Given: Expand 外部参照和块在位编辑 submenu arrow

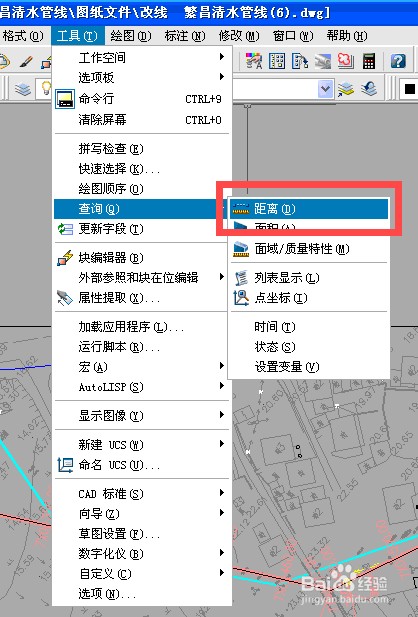Looking at the screenshot, I should tap(222, 277).
